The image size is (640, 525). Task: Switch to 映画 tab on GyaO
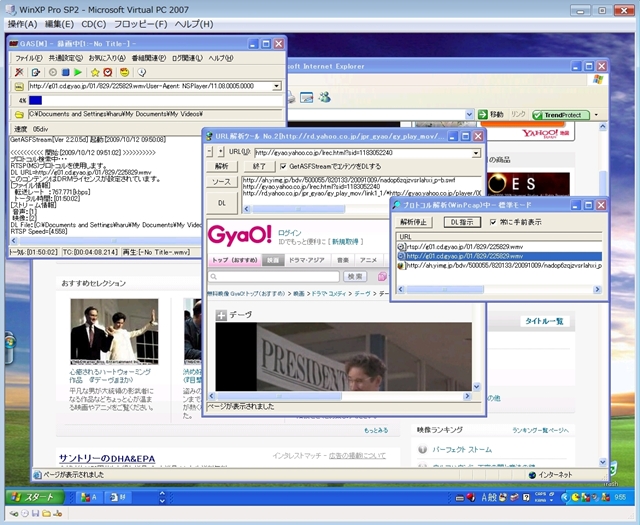coord(273,260)
